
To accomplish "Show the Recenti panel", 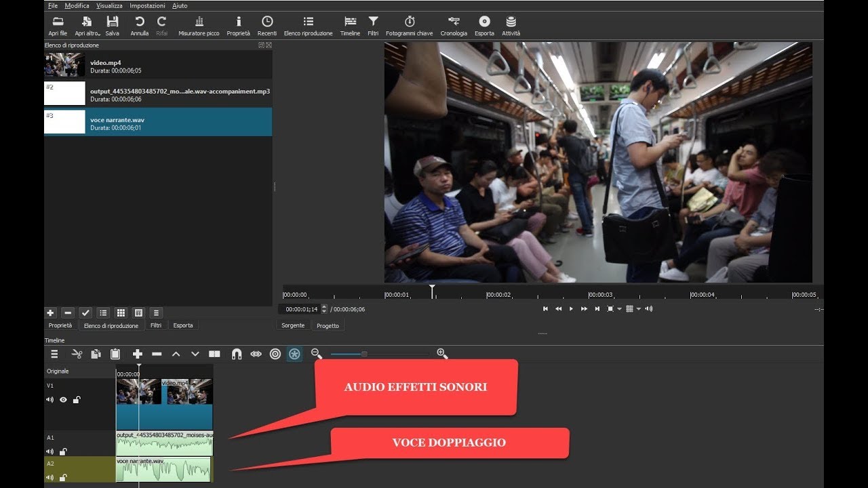I will (267, 26).
